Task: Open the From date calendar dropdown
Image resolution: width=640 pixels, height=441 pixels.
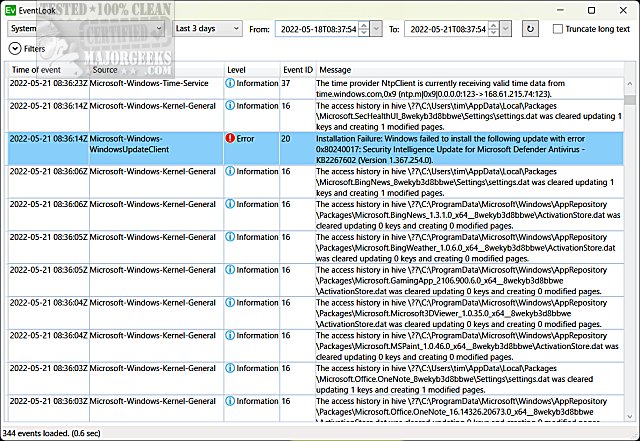Action: click(376, 29)
